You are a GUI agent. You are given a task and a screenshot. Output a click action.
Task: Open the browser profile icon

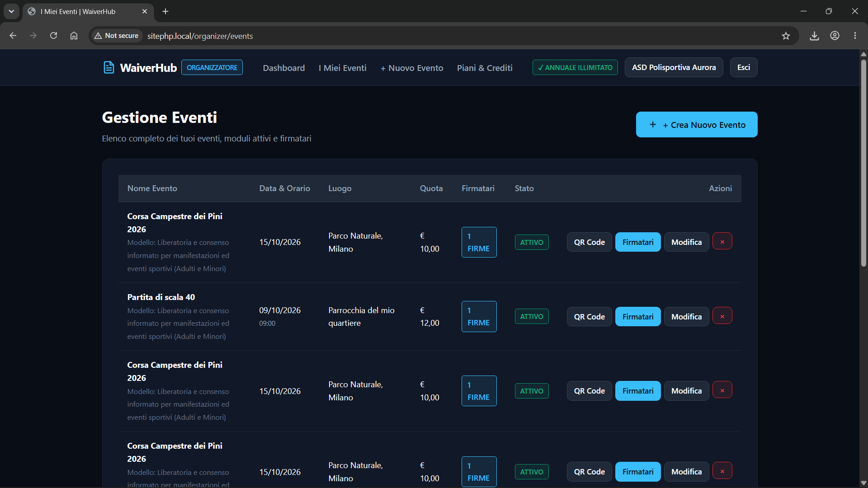[835, 36]
